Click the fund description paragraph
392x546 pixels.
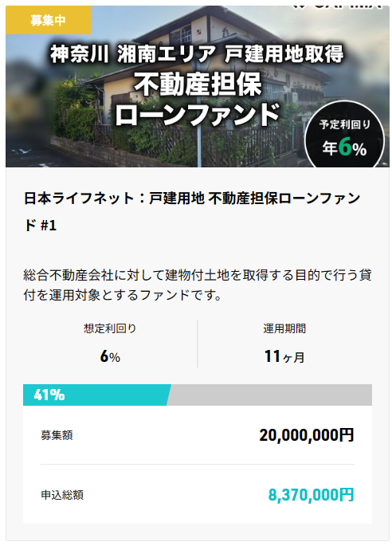tap(198, 285)
